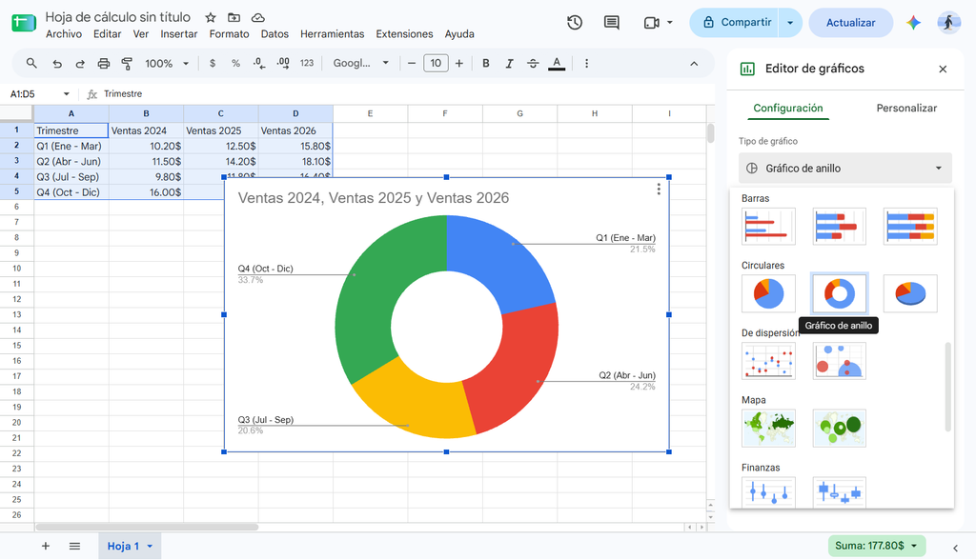Open the chart type dropdown 'Gráfico de anillo'
The height and width of the screenshot is (560, 976).
[x=845, y=168]
